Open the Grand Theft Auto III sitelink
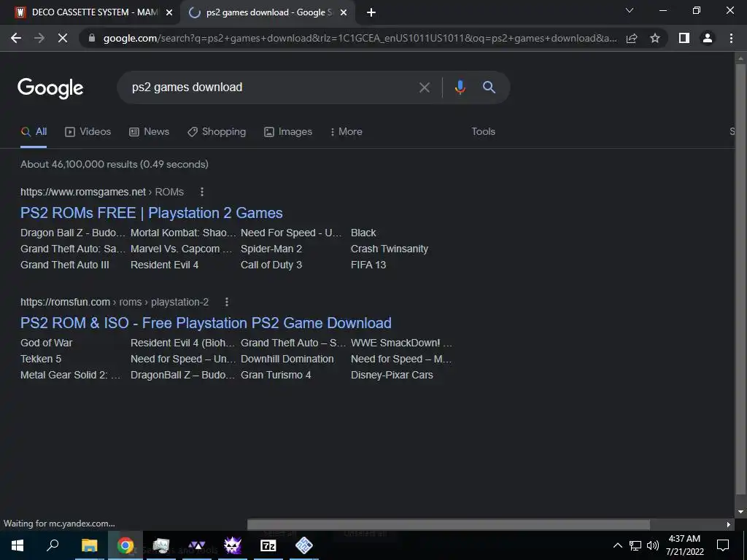This screenshot has width=747, height=560. point(65,265)
